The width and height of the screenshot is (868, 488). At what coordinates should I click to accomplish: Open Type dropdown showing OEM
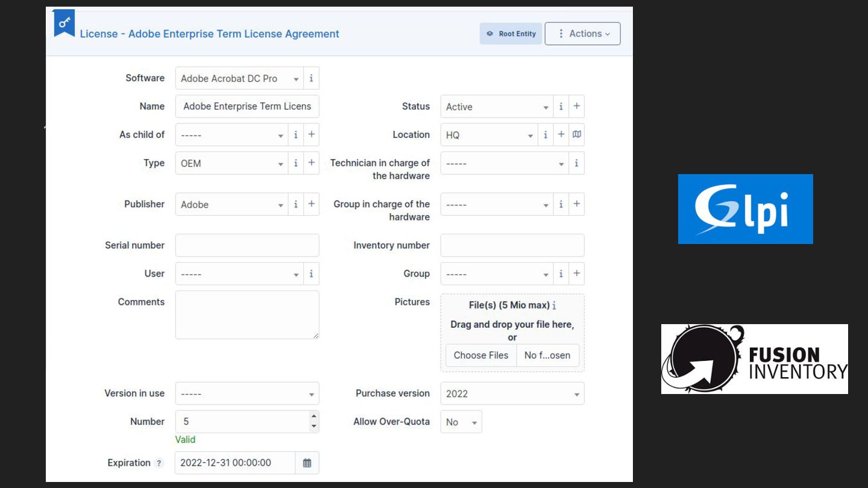click(231, 163)
